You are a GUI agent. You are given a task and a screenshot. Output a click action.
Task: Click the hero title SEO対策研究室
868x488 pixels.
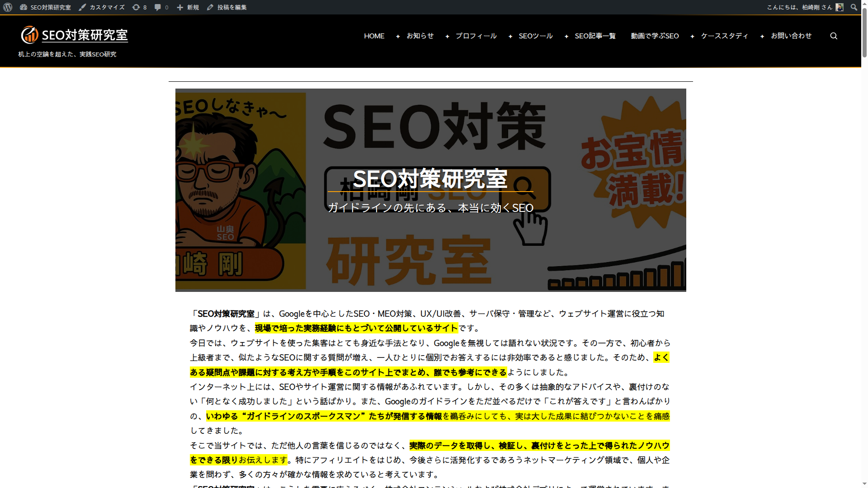(x=430, y=179)
